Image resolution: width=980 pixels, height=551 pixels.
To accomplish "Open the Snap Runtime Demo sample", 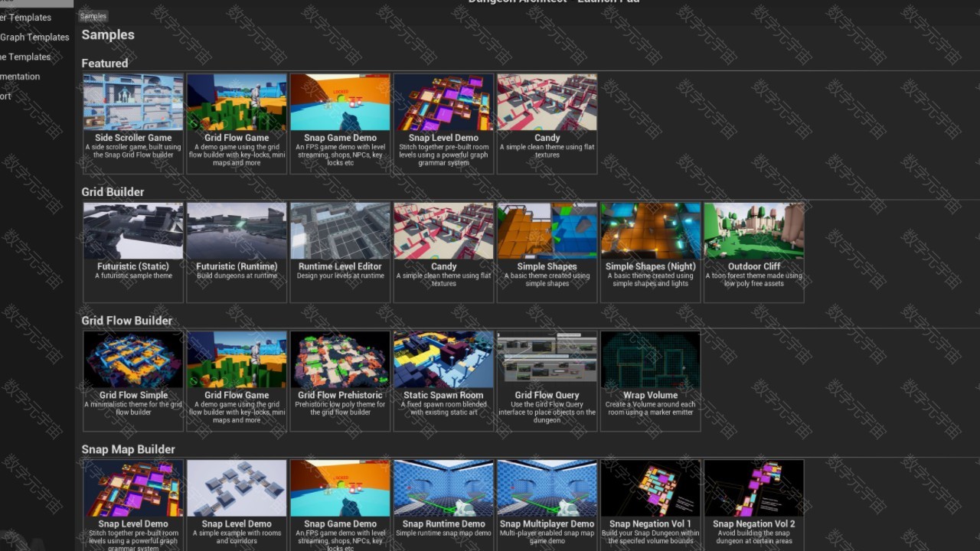I will pyautogui.click(x=443, y=505).
